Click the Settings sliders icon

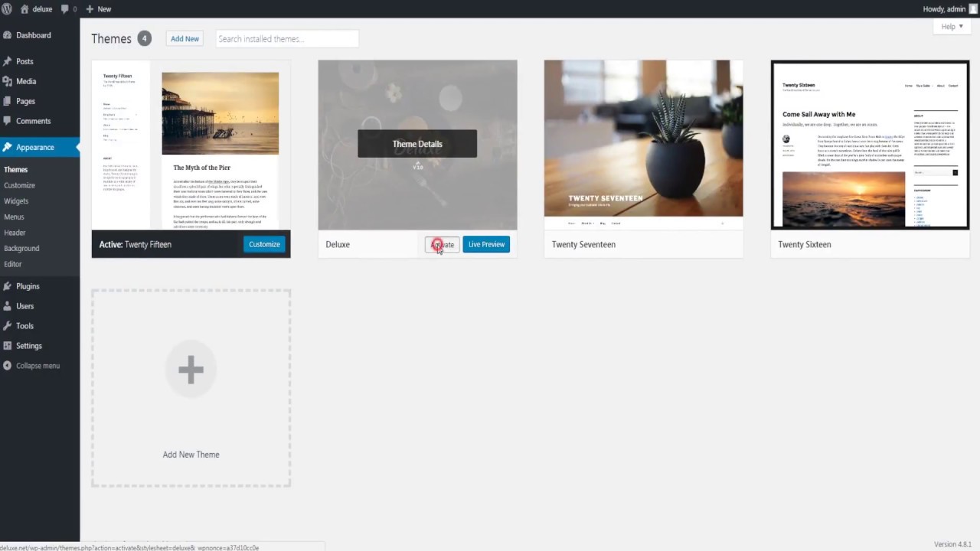7,346
